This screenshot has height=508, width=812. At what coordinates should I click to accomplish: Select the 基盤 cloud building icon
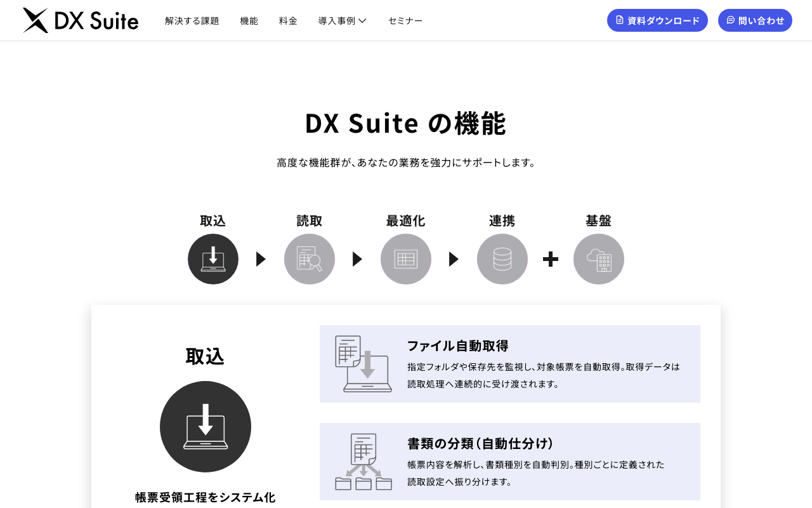pos(599,259)
